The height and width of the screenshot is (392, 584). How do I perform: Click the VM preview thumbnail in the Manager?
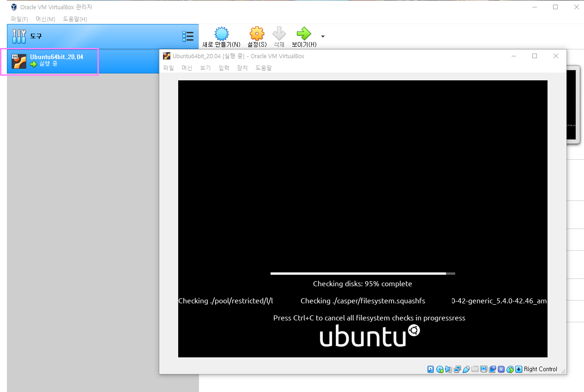(x=571, y=105)
